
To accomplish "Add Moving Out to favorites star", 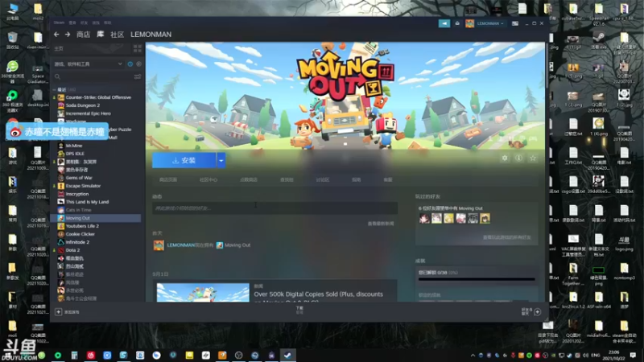I will click(533, 158).
